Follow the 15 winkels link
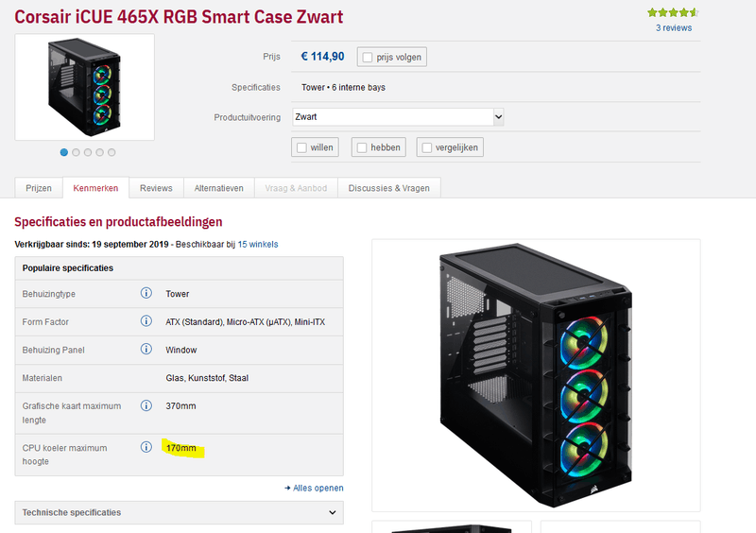 point(258,244)
